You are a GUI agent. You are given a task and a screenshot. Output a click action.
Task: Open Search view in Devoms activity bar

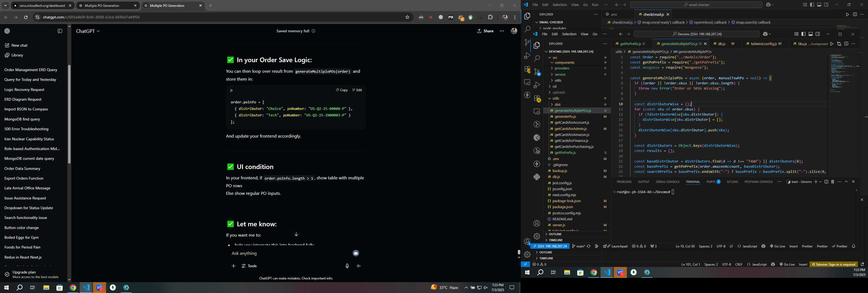click(537, 59)
